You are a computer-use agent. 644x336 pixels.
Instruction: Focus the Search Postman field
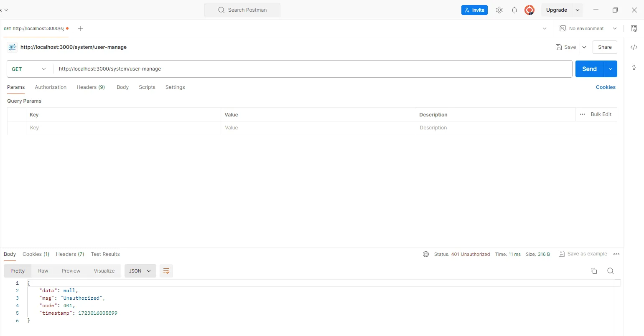[242, 10]
